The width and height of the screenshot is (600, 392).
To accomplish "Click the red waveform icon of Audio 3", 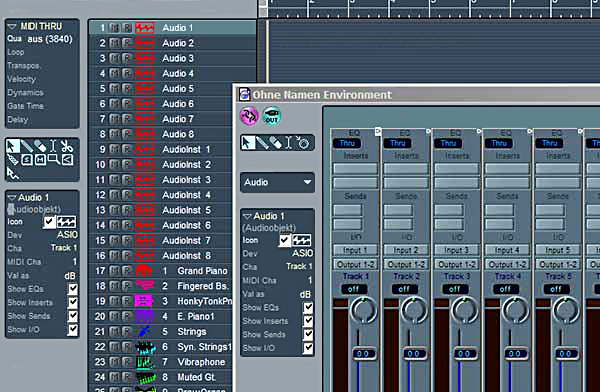I will pos(145,59).
